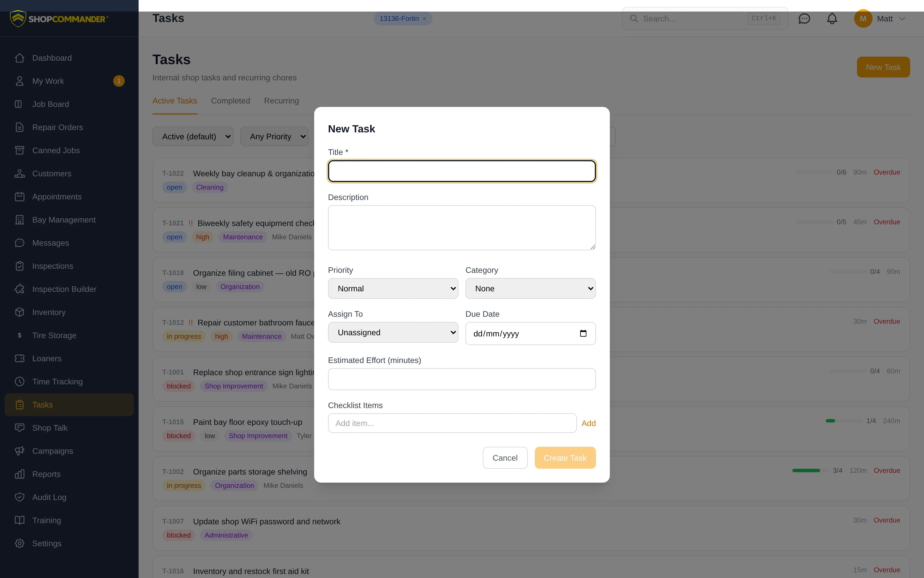Image resolution: width=924 pixels, height=578 pixels.
Task: Open the Any Priority filter dropdown
Action: [x=274, y=136]
